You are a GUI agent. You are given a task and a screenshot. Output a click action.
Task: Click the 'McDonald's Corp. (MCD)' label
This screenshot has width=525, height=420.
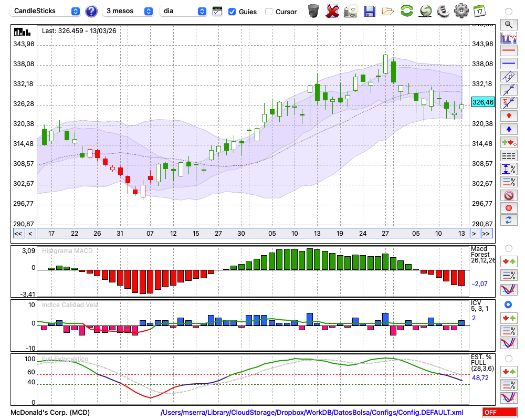[x=50, y=412]
